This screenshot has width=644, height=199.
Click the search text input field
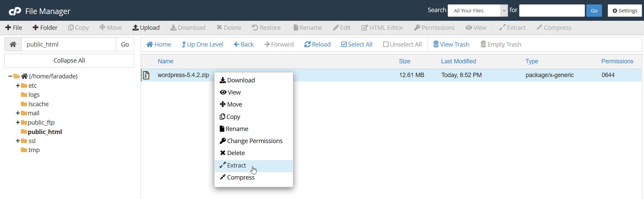(x=552, y=10)
